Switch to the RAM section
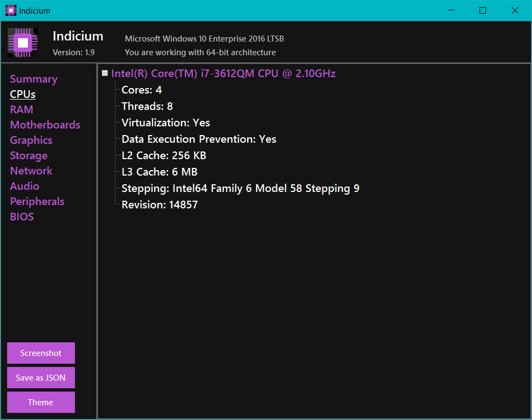The image size is (532, 420). [x=22, y=109]
